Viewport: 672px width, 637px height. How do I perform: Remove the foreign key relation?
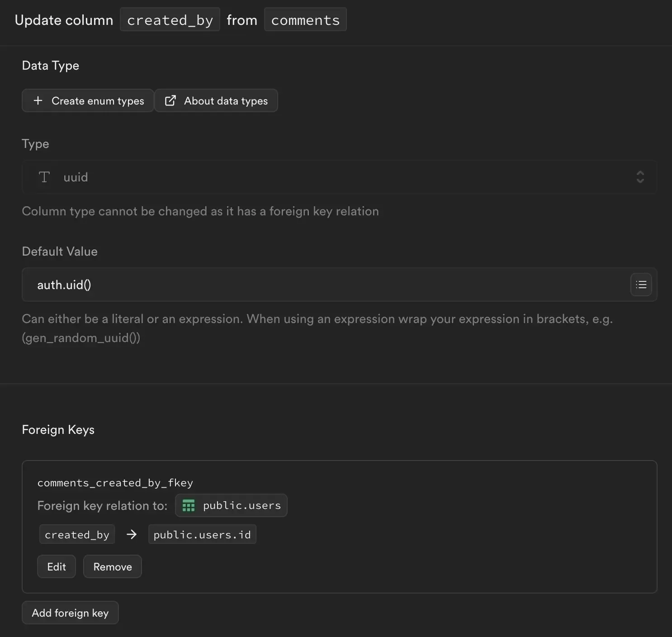[x=112, y=566]
